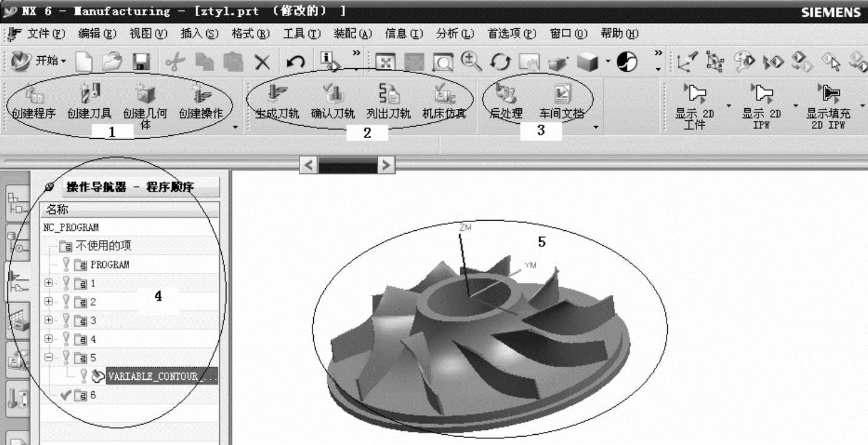The image size is (868, 445).
Task: Select the VARIABLE_CONTOUR operation
Action: 162,376
